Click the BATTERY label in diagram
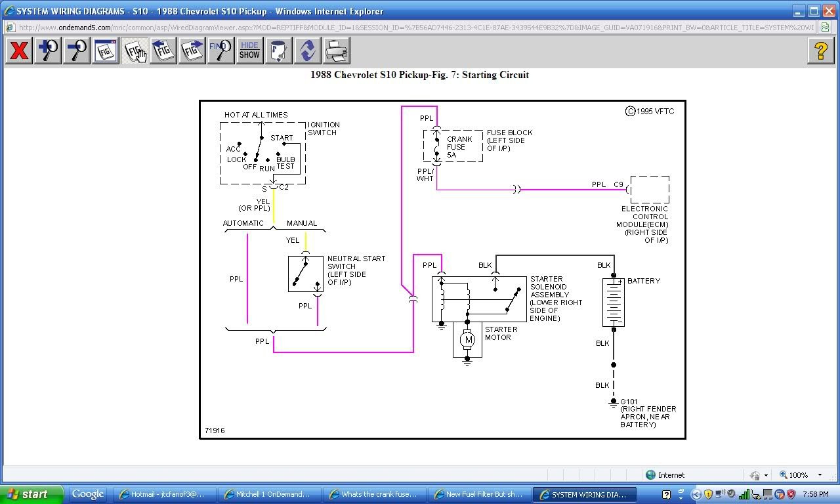Image resolution: width=840 pixels, height=504 pixels. 643,281
